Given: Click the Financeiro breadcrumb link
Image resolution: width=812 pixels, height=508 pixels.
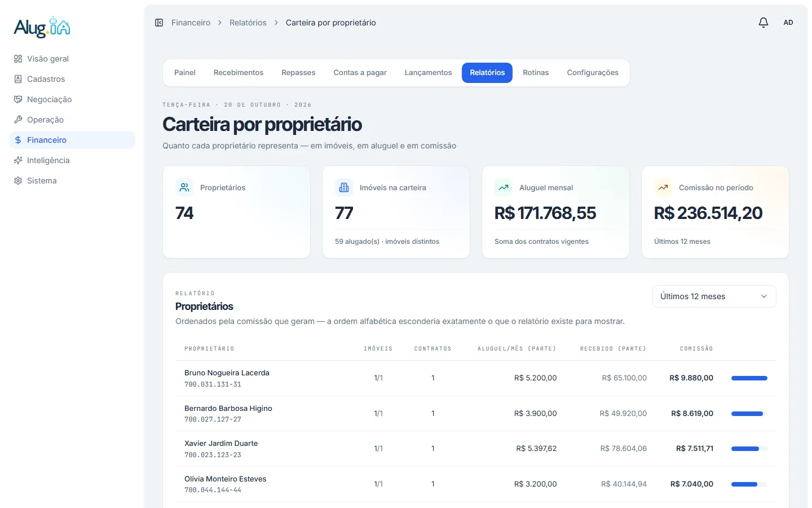Looking at the screenshot, I should click(191, 23).
